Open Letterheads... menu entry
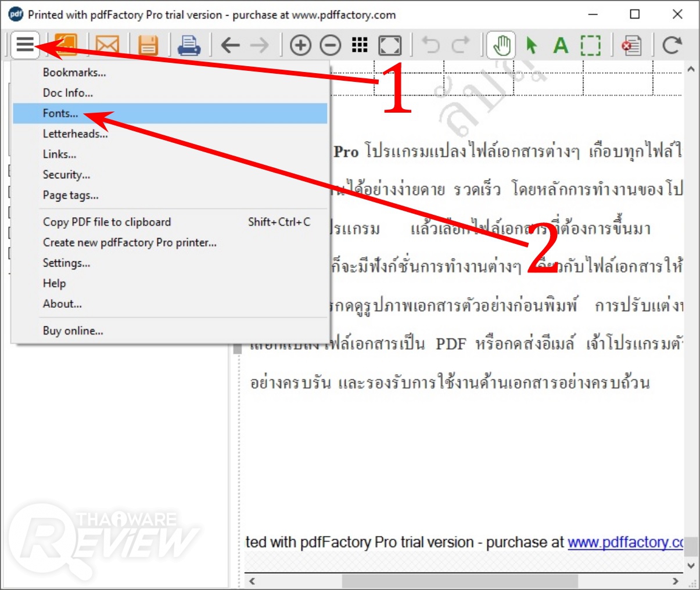Image resolution: width=700 pixels, height=590 pixels. (170, 134)
